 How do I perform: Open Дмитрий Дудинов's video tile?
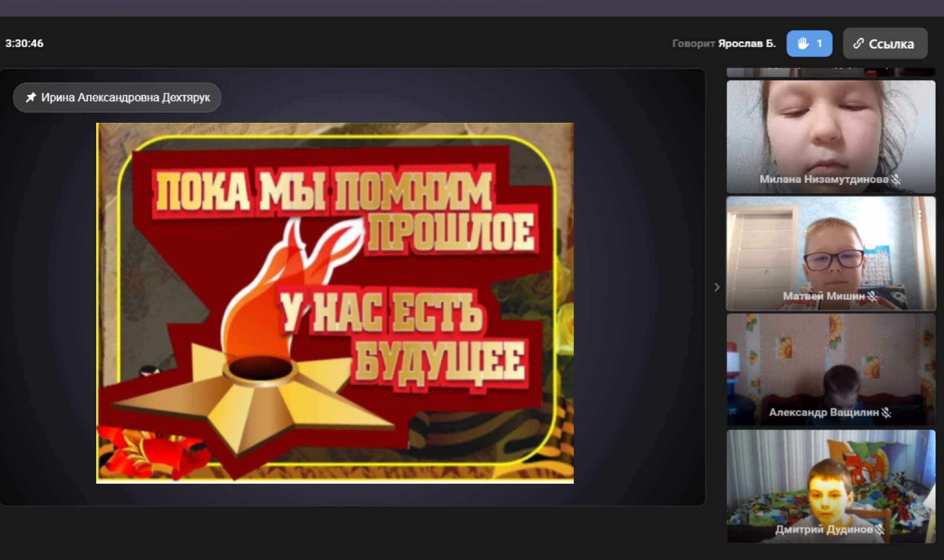(x=831, y=486)
